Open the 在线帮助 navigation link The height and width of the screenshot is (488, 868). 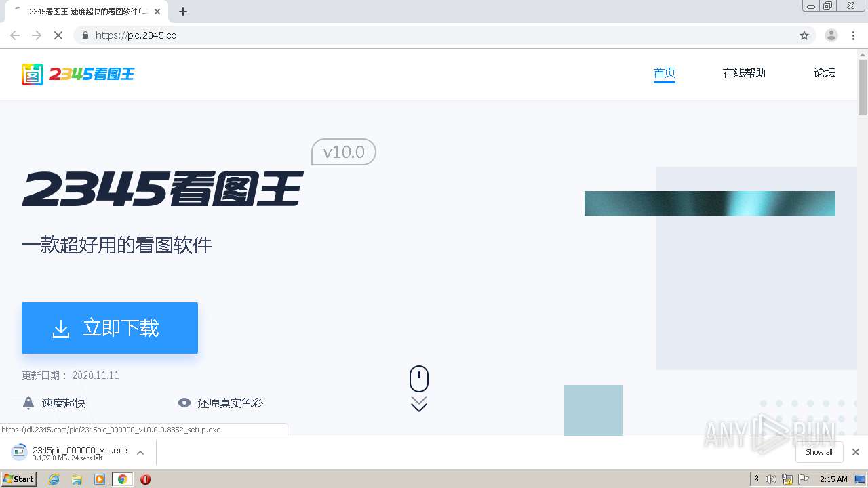point(744,73)
